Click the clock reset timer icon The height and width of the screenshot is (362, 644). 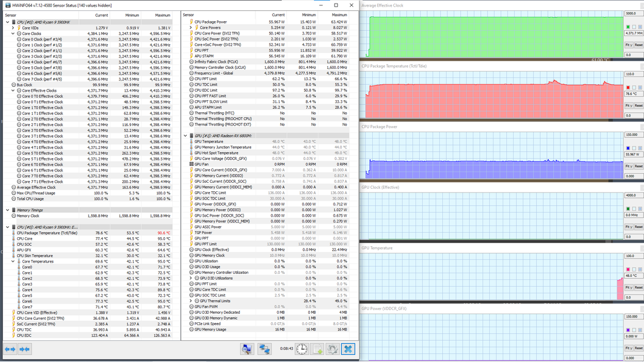point(302,349)
